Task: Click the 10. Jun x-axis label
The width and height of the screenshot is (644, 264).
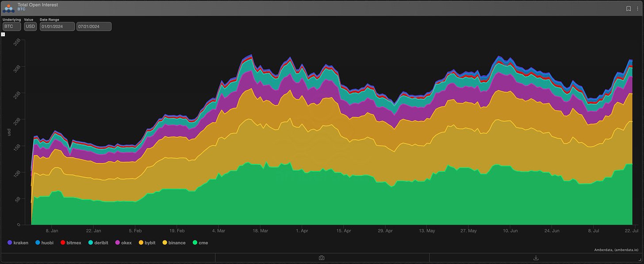Action: click(x=510, y=231)
